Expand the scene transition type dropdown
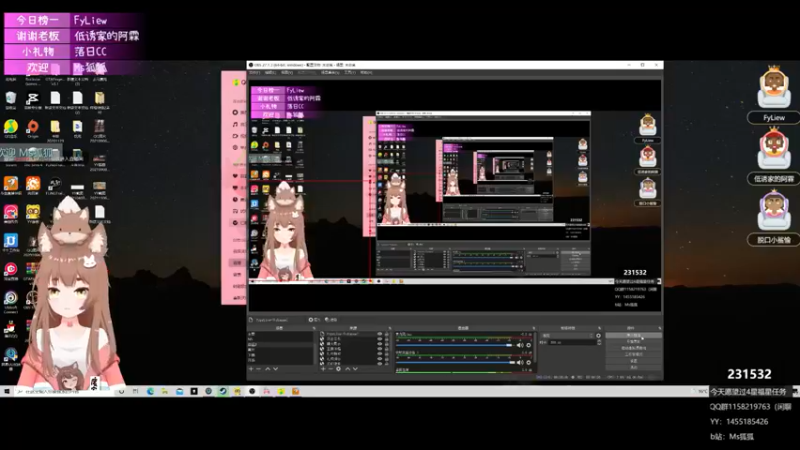Image resolution: width=800 pixels, height=450 pixels. coord(567,336)
